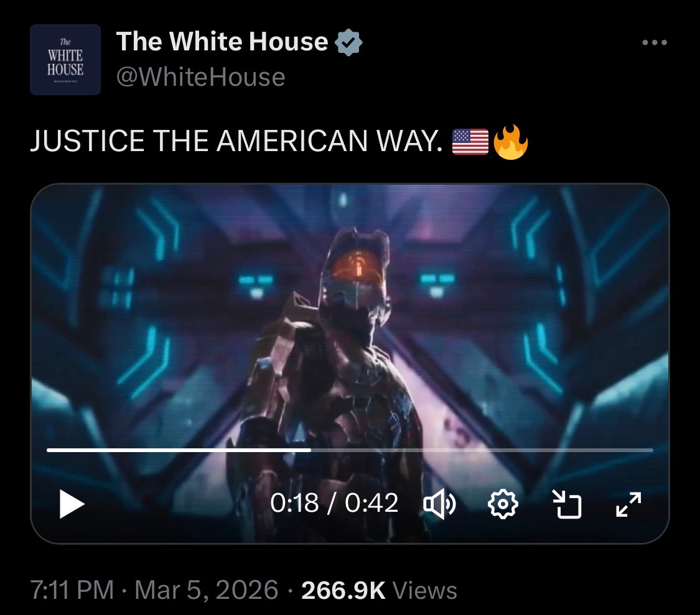This screenshot has width=700, height=615.
Task: Click the White House profile avatar
Action: (x=65, y=59)
